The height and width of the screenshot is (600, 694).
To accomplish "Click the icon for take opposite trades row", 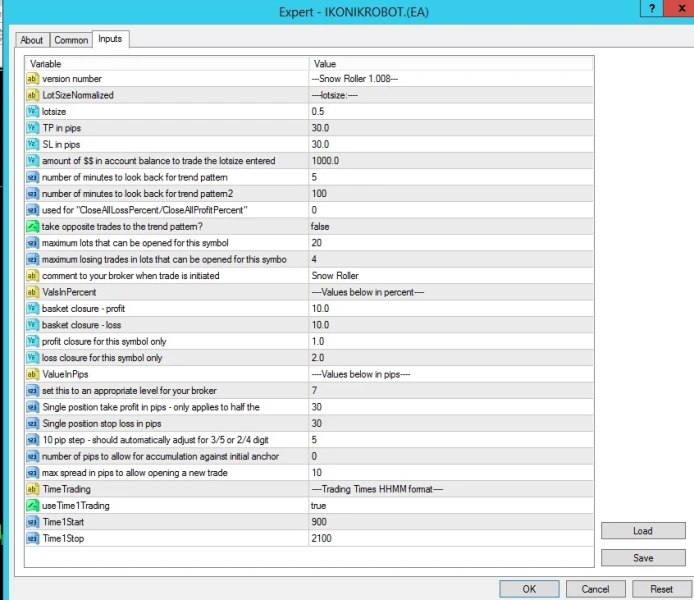I will point(32,226).
